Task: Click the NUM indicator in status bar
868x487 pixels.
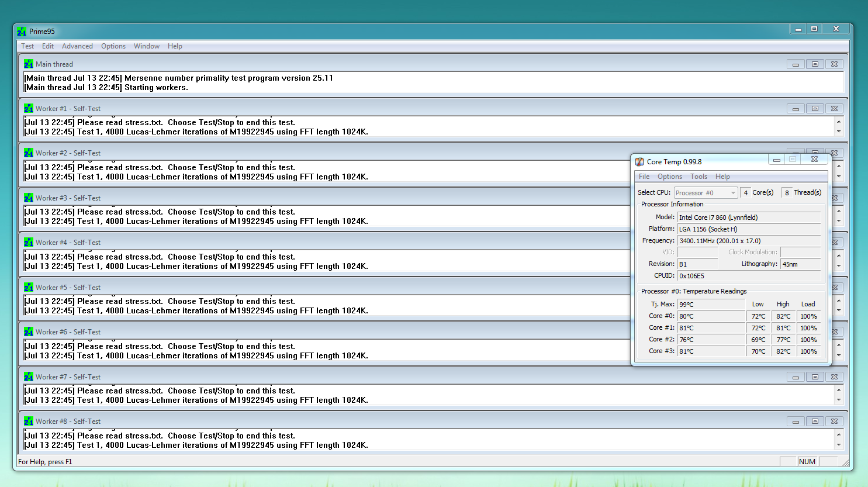Action: 807,462
